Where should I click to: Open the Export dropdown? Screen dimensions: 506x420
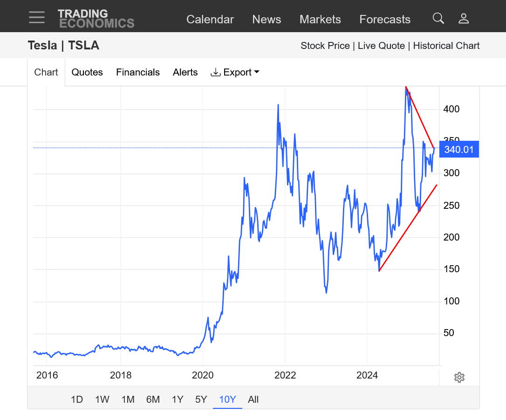click(235, 72)
